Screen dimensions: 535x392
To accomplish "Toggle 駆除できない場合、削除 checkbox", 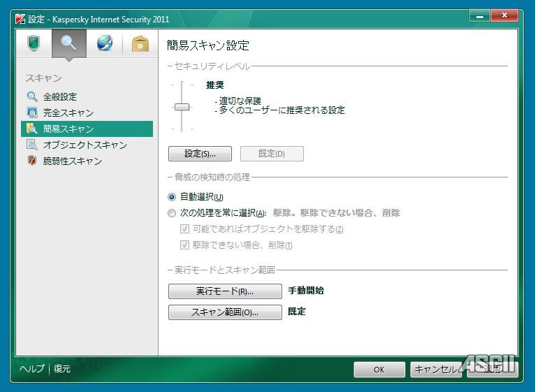I will [184, 245].
